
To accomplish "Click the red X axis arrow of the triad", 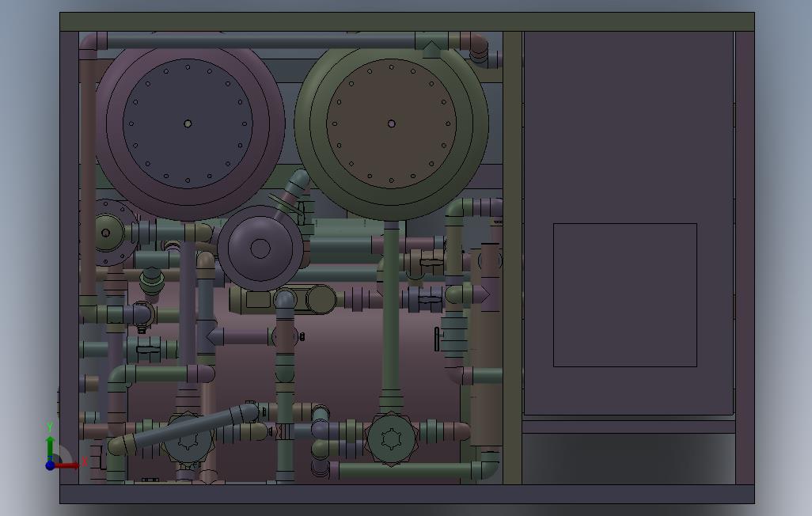I will [x=68, y=465].
